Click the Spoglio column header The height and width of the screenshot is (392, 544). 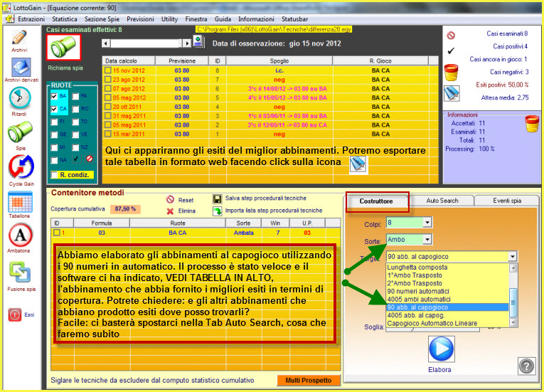coord(279,61)
